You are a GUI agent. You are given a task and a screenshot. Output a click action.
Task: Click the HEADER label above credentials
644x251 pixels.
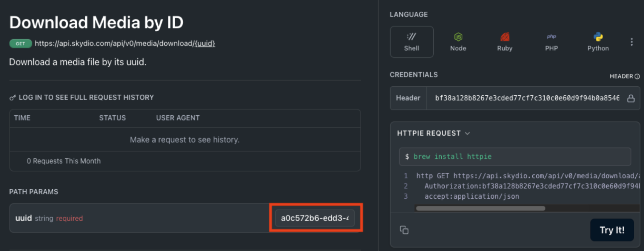click(621, 77)
